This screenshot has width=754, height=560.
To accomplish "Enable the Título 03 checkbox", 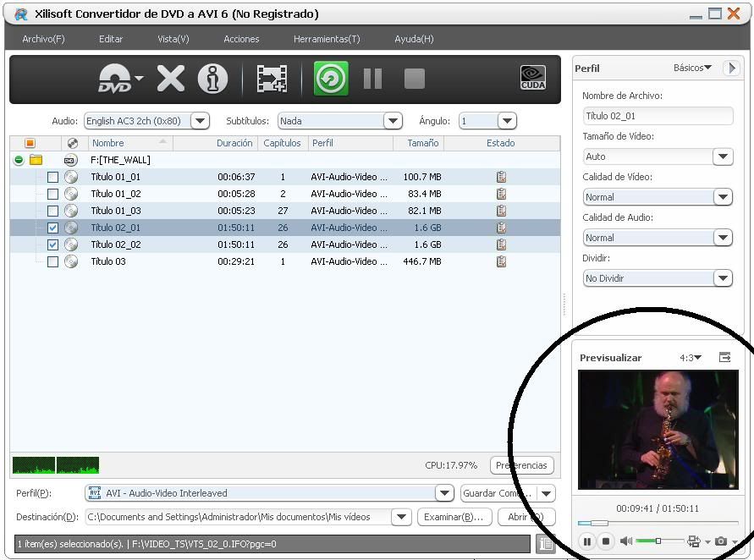I will click(52, 262).
